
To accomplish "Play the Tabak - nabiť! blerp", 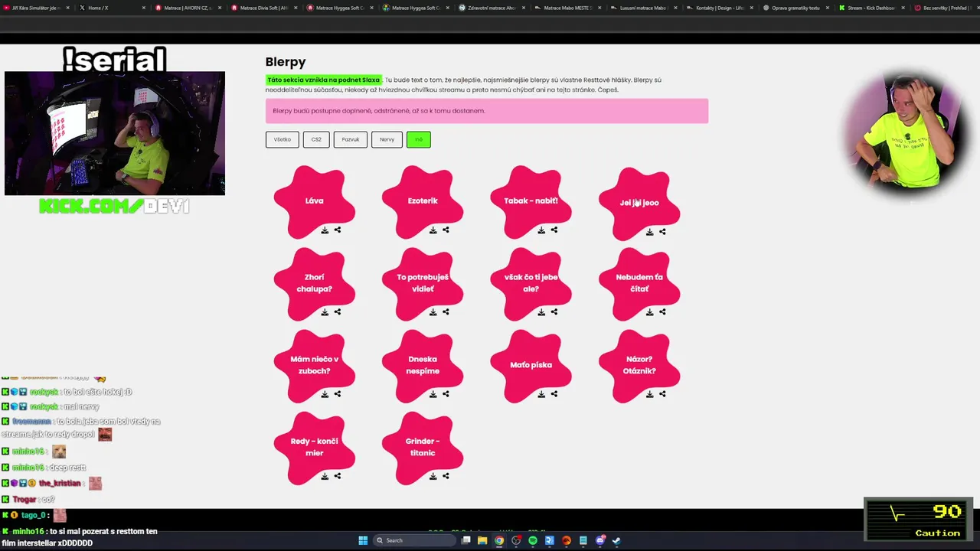I will 531,201.
